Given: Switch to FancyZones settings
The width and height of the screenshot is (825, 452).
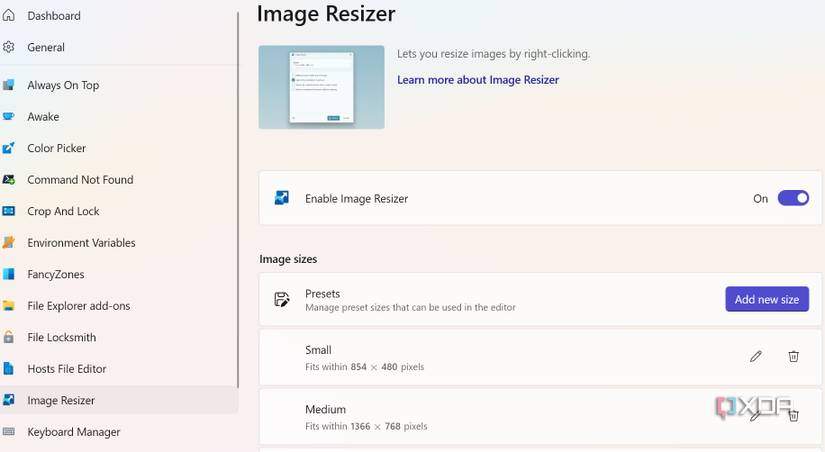Looking at the screenshot, I should coord(56,274).
